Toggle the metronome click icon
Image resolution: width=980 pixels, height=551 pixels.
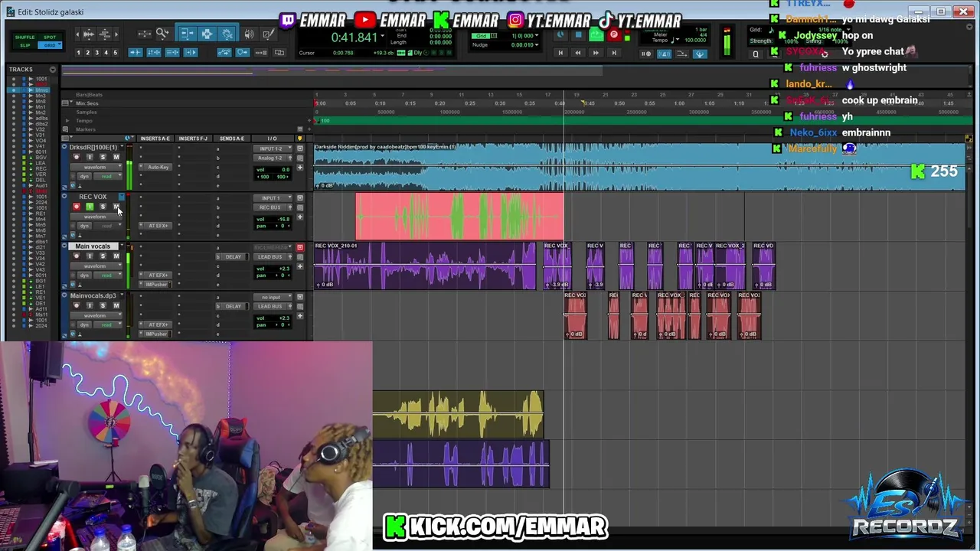664,54
